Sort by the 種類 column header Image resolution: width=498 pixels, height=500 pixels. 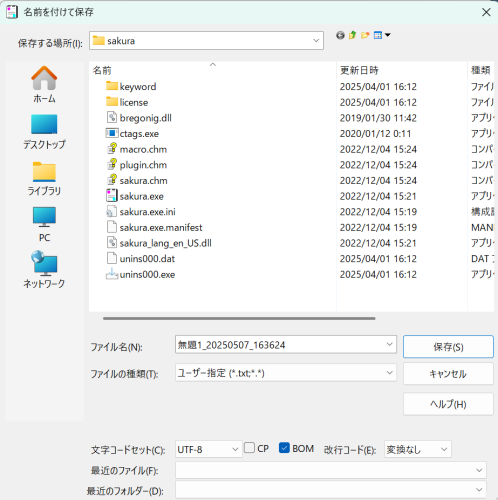481,70
